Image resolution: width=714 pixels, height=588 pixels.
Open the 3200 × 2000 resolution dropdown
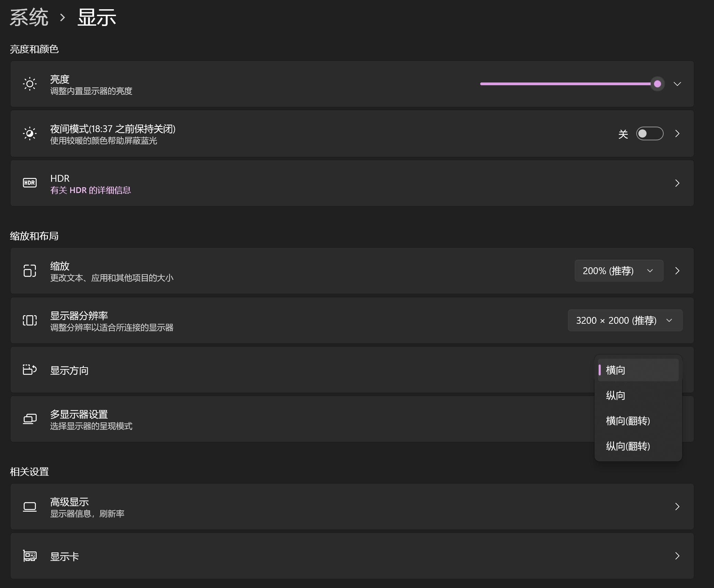625,320
